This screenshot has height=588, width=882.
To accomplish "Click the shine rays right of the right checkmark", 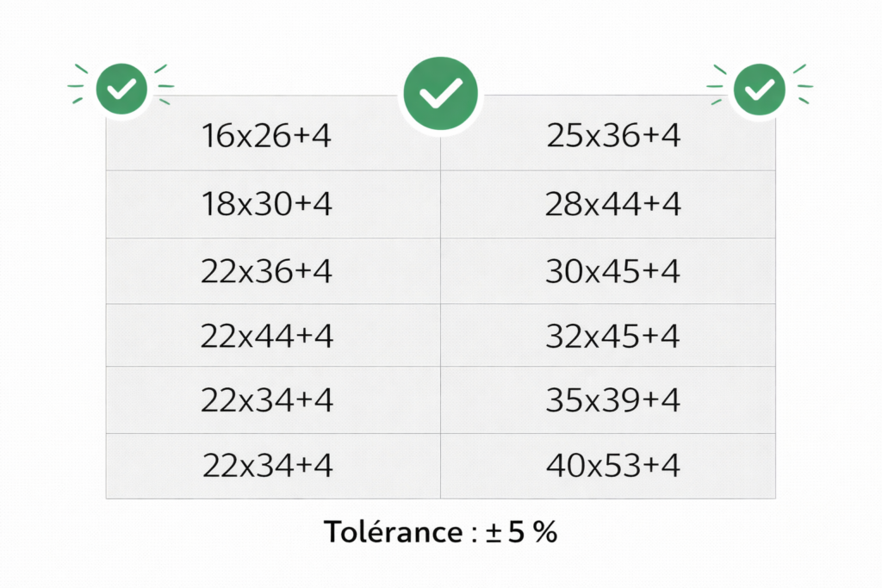I will pyautogui.click(x=801, y=85).
